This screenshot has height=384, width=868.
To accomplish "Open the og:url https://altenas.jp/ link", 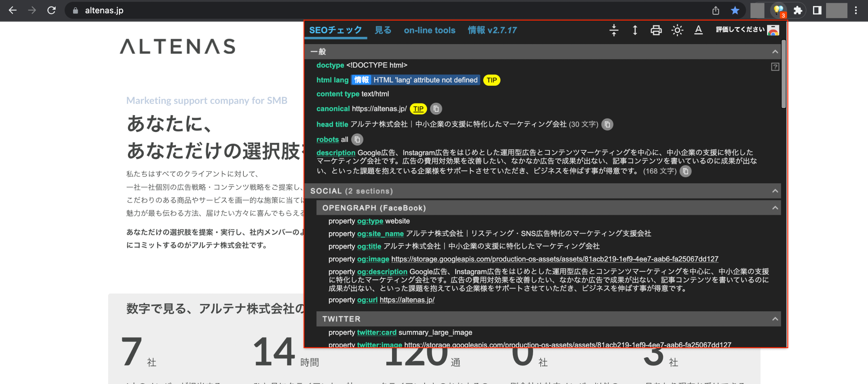I will pyautogui.click(x=407, y=300).
